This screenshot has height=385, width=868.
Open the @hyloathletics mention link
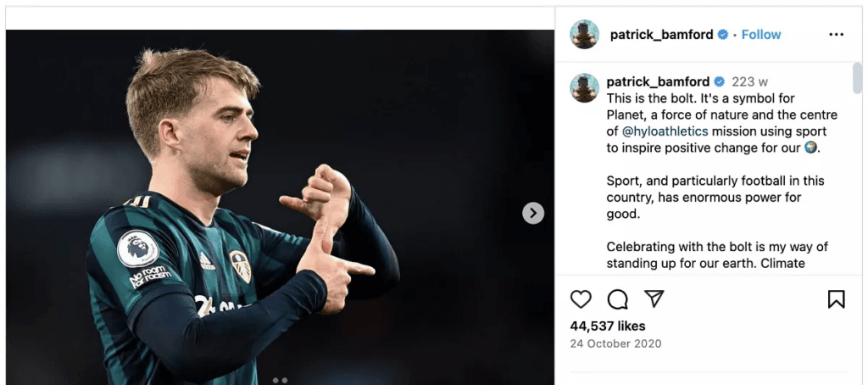tap(665, 131)
